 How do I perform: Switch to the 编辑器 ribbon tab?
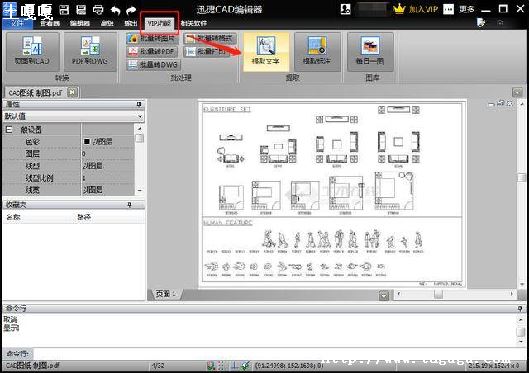coord(80,23)
